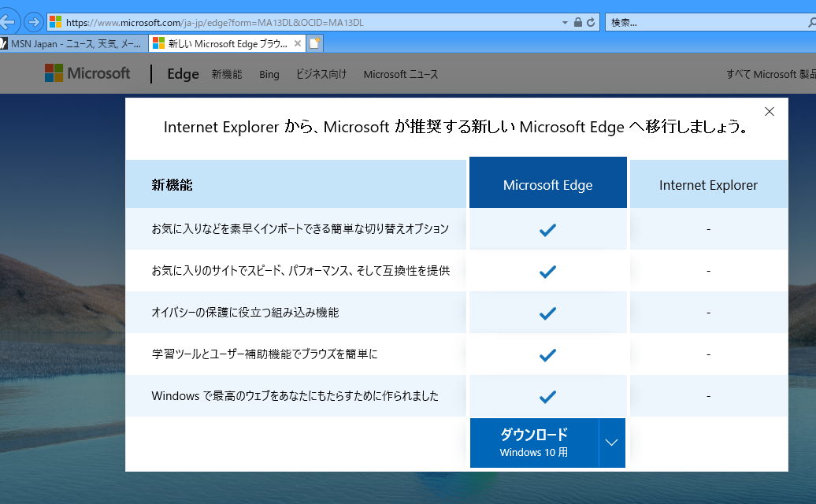Image resolution: width=816 pixels, height=504 pixels.
Task: Click the checkmark in the お気に入りなど import row
Action: pos(547,229)
